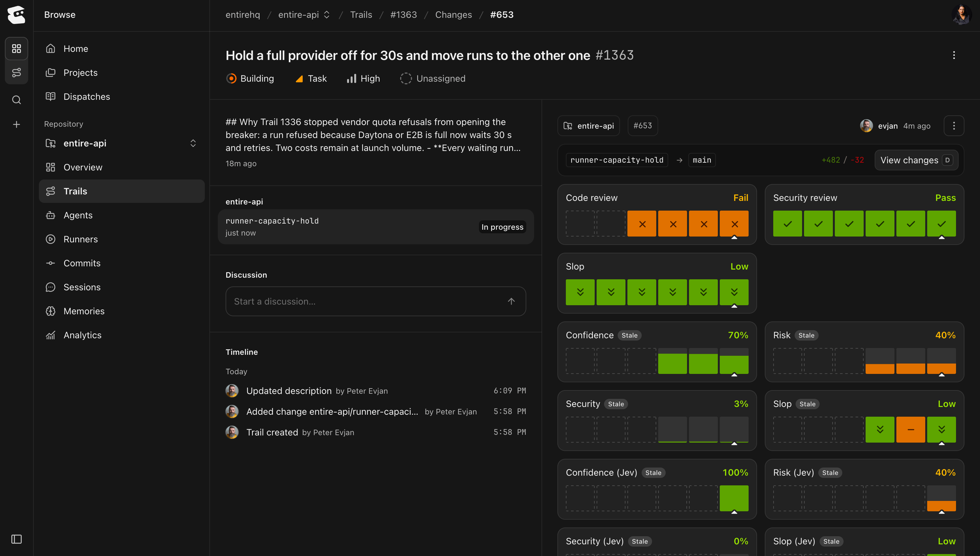Click evjan avatar on change card
This screenshot has height=556, width=980.
point(866,126)
